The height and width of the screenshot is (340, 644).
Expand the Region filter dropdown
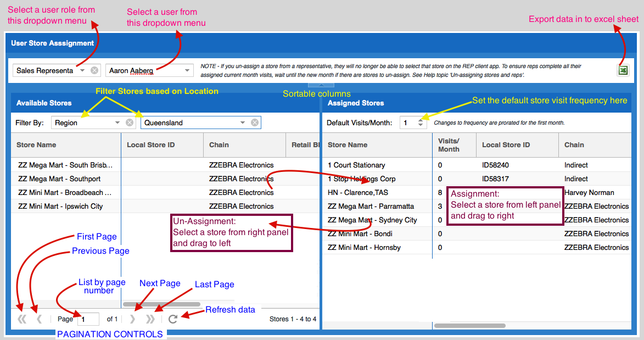[117, 123]
